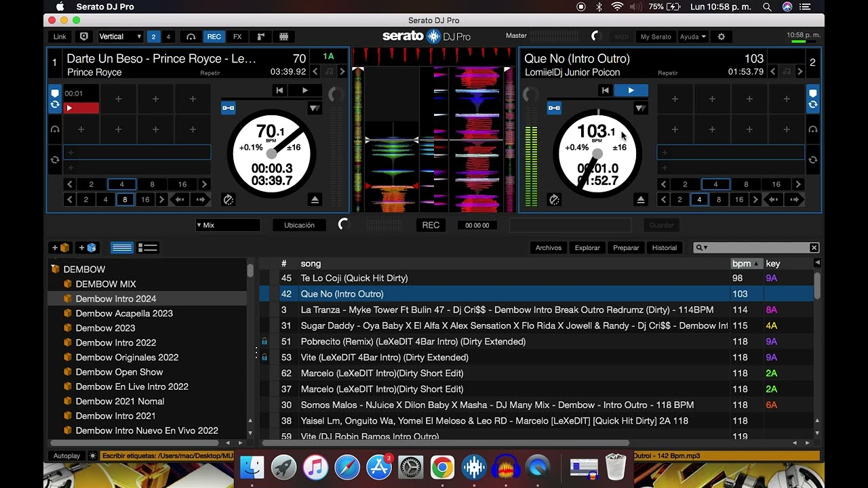Viewport: 868px width, 488px height.
Task: Open Serato DJ Pro in the Dock
Action: click(474, 467)
